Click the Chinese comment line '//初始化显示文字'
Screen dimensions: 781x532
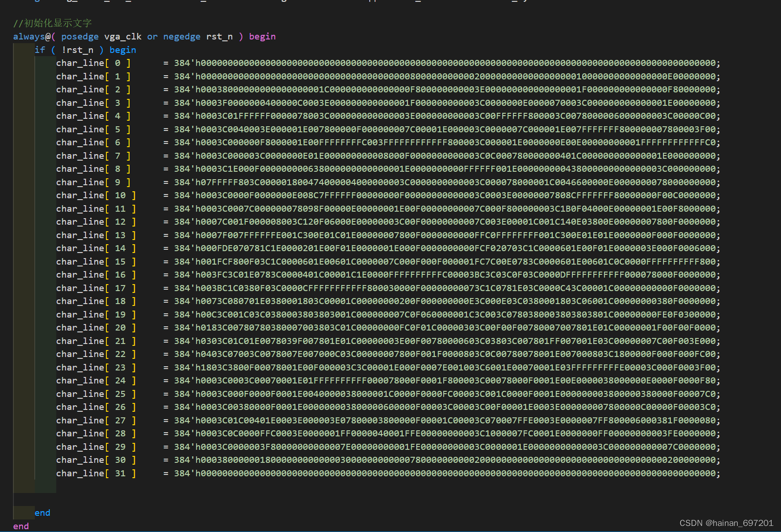53,23
